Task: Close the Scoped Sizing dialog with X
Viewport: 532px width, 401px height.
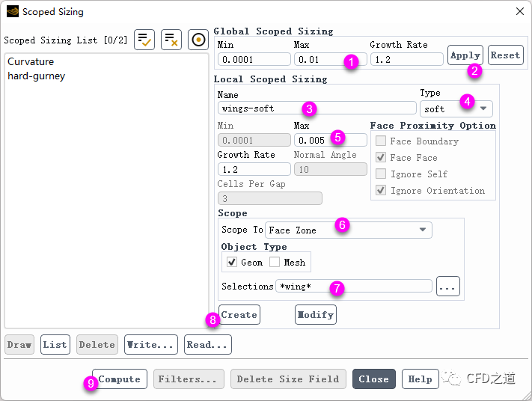Action: (x=519, y=11)
